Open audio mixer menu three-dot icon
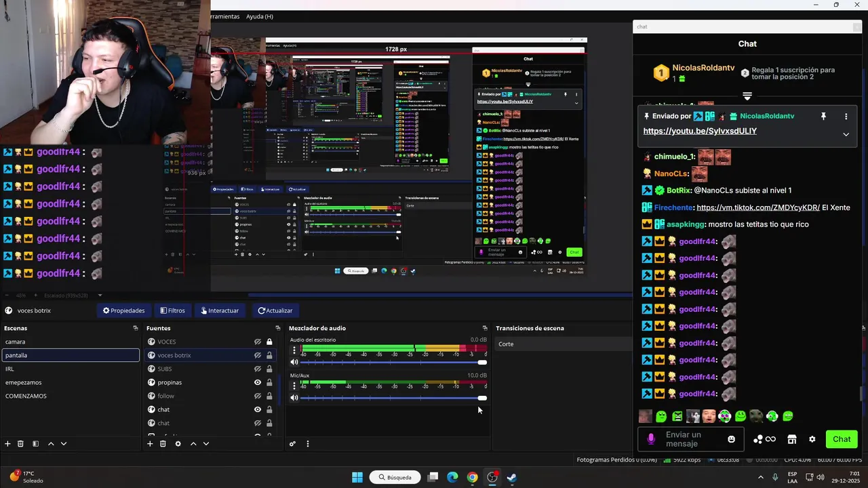This screenshot has width=868, height=488. point(307,444)
